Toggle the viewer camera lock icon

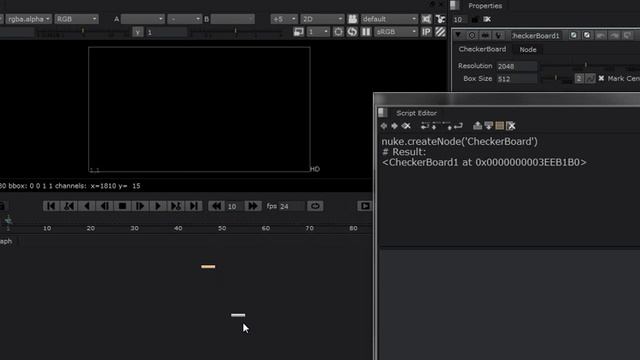(353, 19)
